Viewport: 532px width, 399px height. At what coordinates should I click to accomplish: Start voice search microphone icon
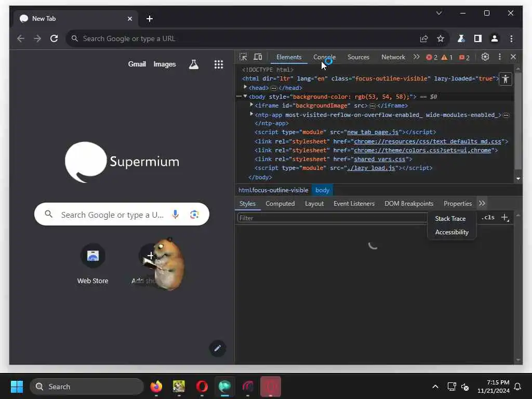[175, 214]
